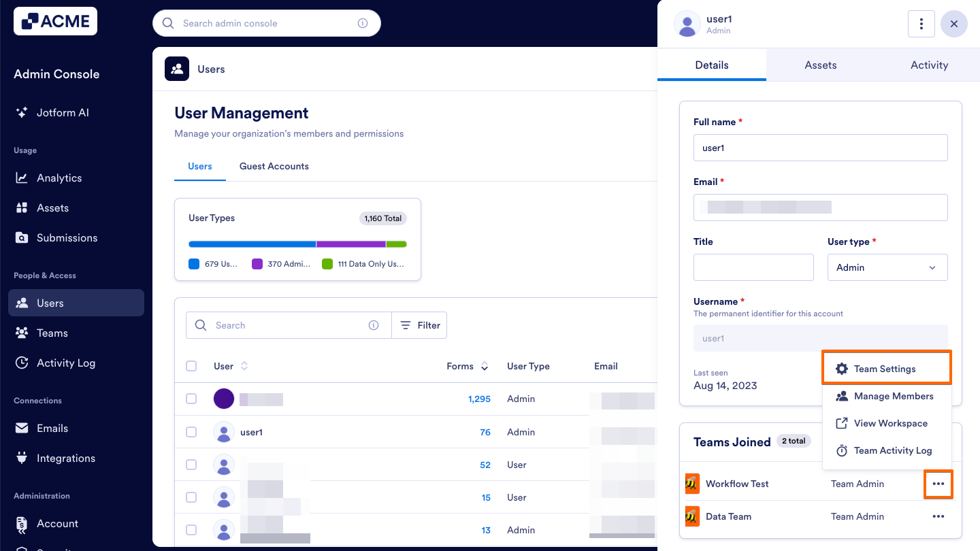Open the three-dot menu for Data Team
980x551 pixels.
(x=938, y=516)
